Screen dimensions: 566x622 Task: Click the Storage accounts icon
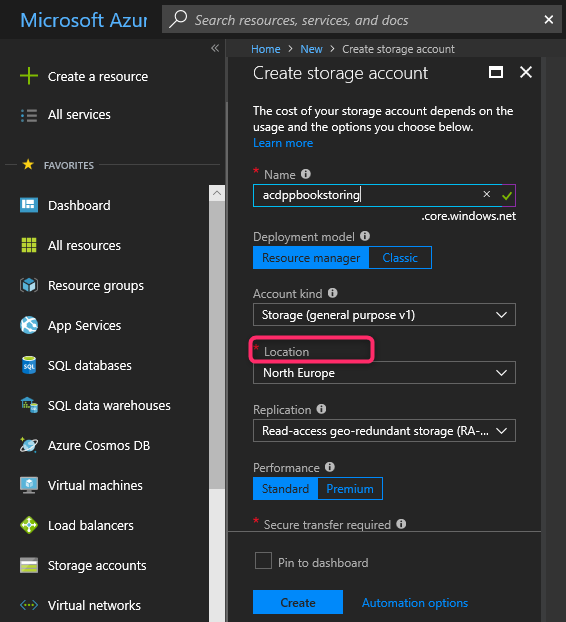coord(29,565)
